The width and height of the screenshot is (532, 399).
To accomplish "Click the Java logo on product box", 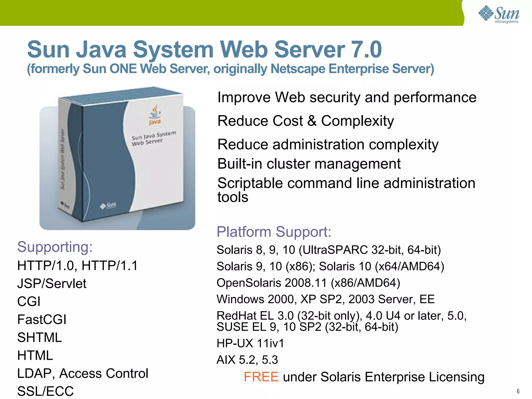I will [x=155, y=115].
